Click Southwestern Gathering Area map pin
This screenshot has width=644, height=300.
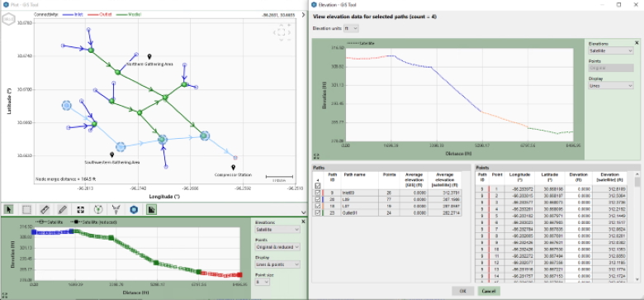point(111,155)
